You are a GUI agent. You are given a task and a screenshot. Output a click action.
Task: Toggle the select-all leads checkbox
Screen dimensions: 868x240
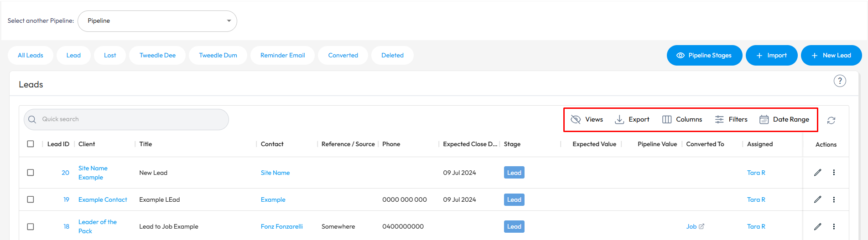tap(31, 144)
